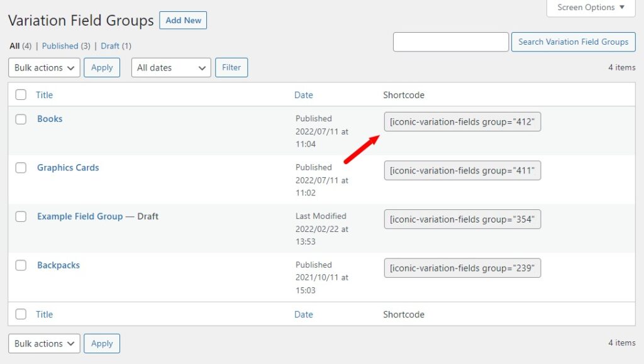Viewport: 644px width, 364px height.
Task: Add a new Variation Field Group
Action: click(183, 20)
